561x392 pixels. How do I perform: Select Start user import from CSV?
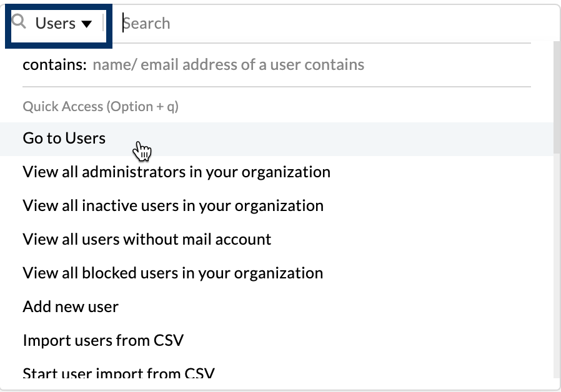119,373
